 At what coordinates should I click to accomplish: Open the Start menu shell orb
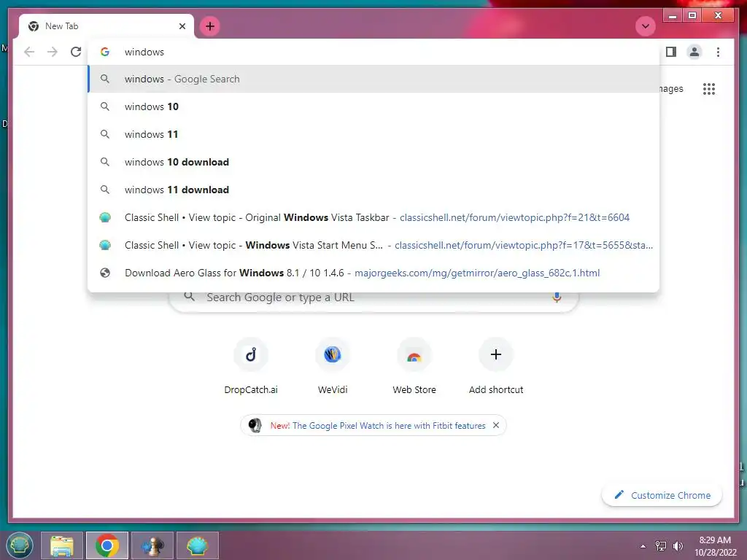[19, 545]
